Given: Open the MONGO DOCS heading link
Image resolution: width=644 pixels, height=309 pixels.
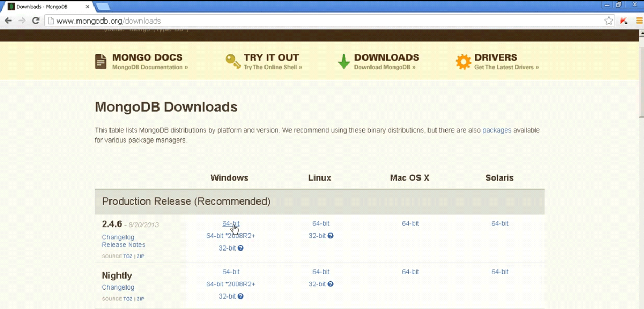Looking at the screenshot, I should point(147,58).
